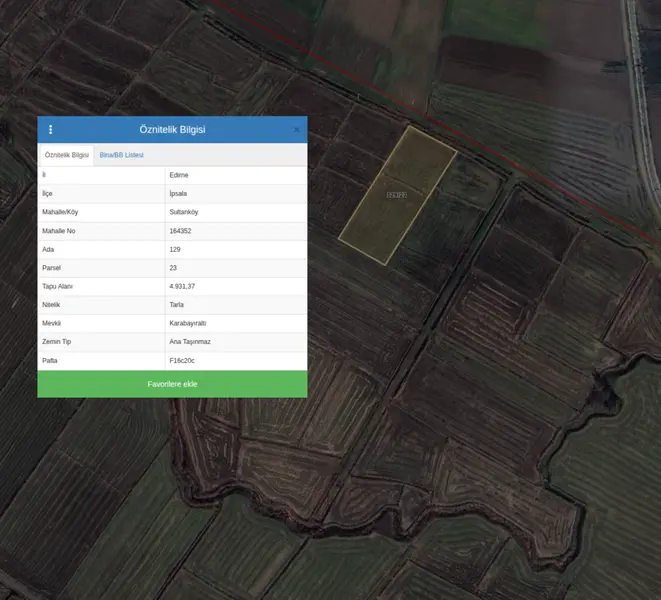The width and height of the screenshot is (661, 600).
Task: Click the Nitelik value Tarla
Action: click(x=177, y=305)
